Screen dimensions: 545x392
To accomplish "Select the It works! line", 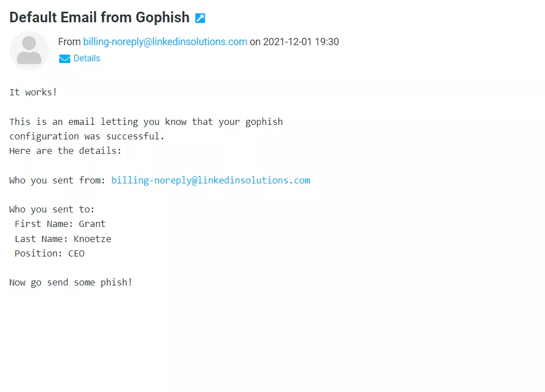I will coord(33,92).
